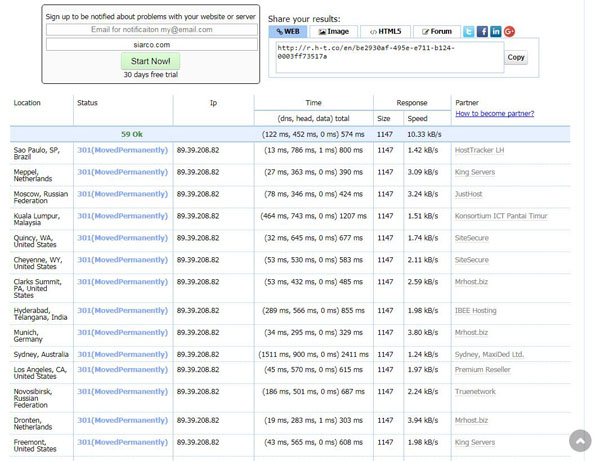Open Novosibirsk 301 status link
600x461 pixels.
pos(122,391)
